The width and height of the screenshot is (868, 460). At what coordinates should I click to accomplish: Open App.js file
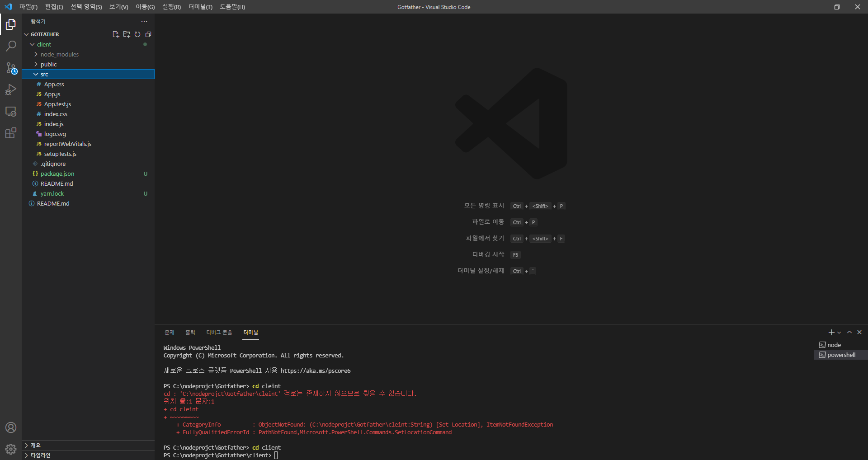(88, 94)
